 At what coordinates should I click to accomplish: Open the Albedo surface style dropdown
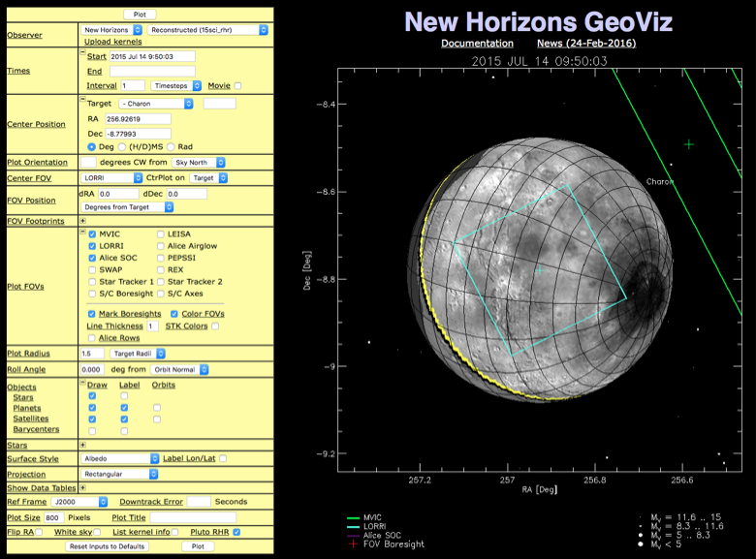tap(119, 458)
